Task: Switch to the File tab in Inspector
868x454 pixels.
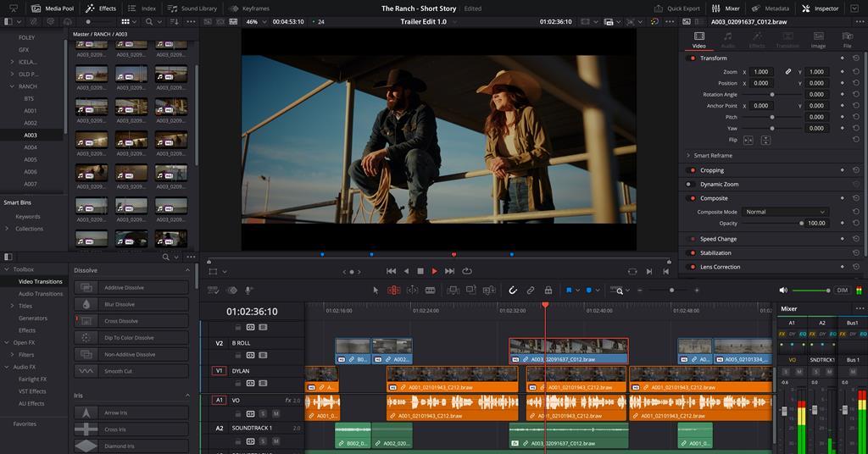Action: (847, 40)
